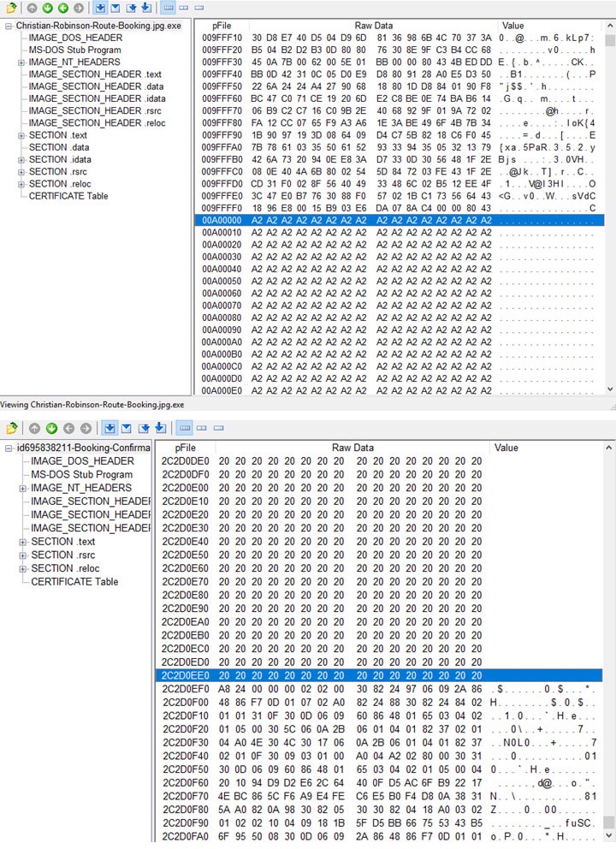This screenshot has height=849, width=616.
Task: Select IMAGE_SECTION_HEADER .reloc tree item
Action: tap(97, 123)
